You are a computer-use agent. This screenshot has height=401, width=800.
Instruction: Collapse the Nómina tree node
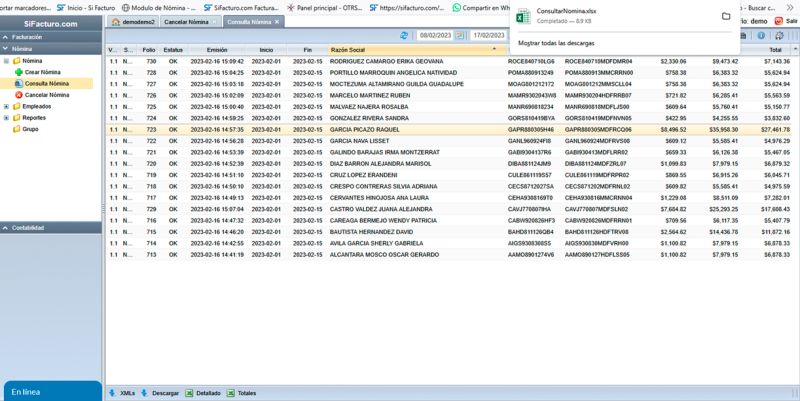[6, 61]
